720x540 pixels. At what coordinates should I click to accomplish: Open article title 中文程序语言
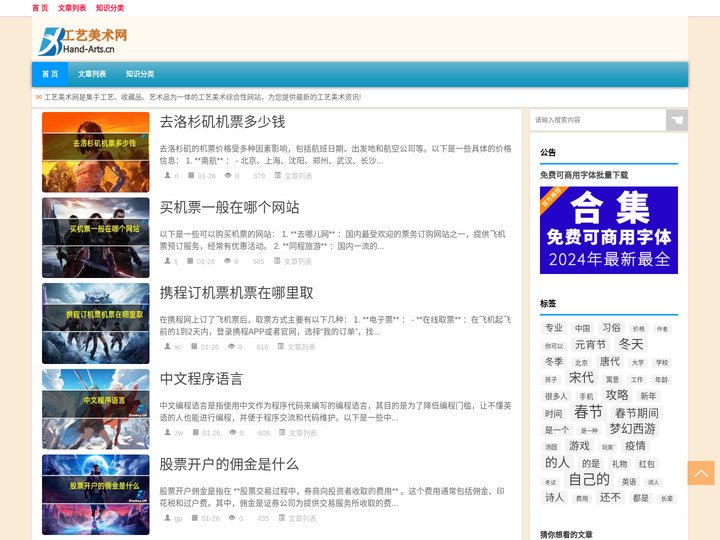pyautogui.click(x=201, y=379)
